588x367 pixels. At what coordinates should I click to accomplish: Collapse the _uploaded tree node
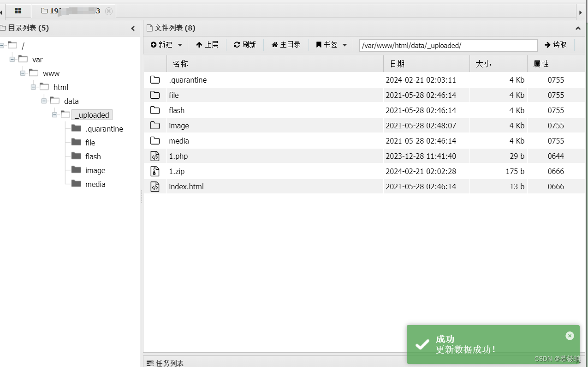[x=55, y=115]
